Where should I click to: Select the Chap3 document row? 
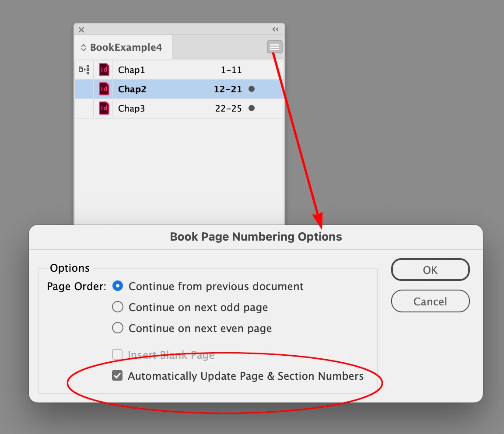pyautogui.click(x=179, y=108)
